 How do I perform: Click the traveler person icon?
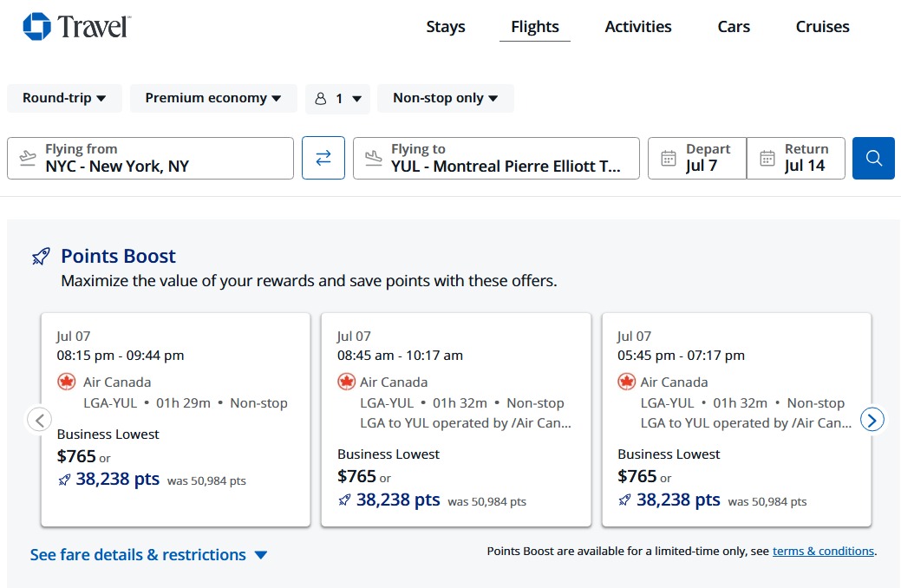coord(321,98)
